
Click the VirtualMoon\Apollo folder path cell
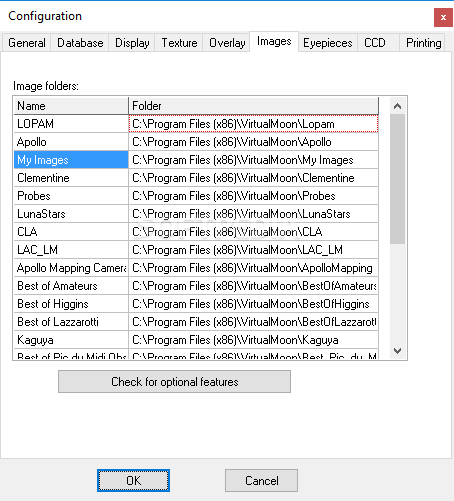[x=254, y=142]
